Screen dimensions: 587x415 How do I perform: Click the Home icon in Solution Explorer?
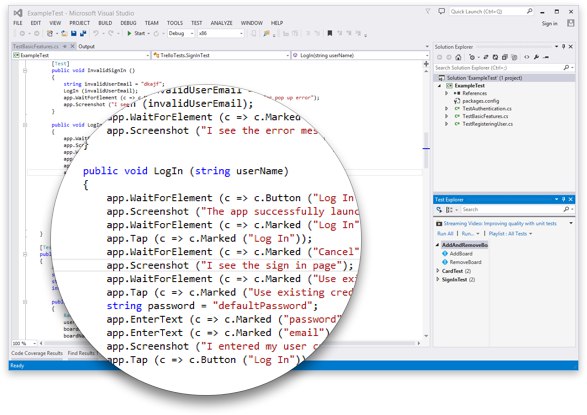coord(458,57)
